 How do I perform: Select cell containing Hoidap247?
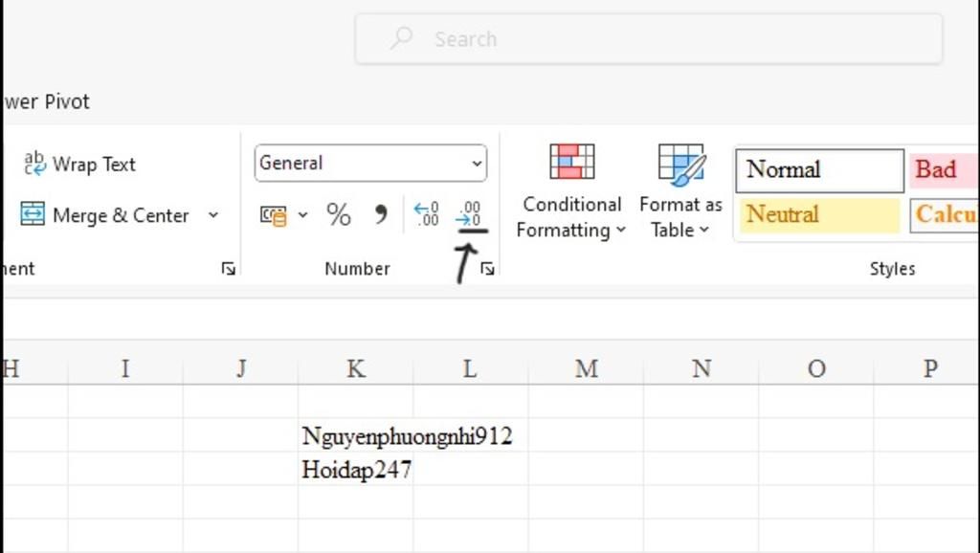point(356,470)
